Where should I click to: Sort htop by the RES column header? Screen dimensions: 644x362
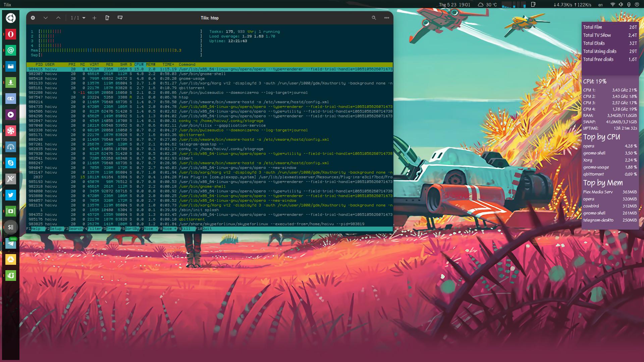[x=110, y=64]
